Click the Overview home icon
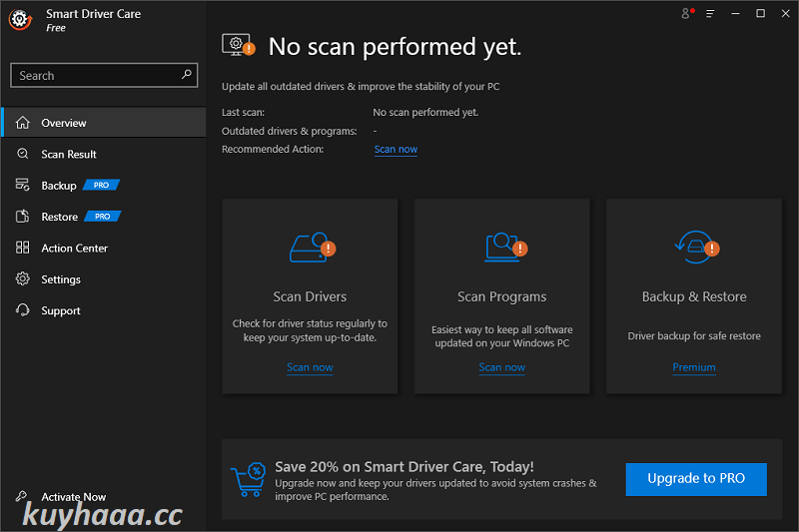The height and width of the screenshot is (532, 799). (22, 123)
